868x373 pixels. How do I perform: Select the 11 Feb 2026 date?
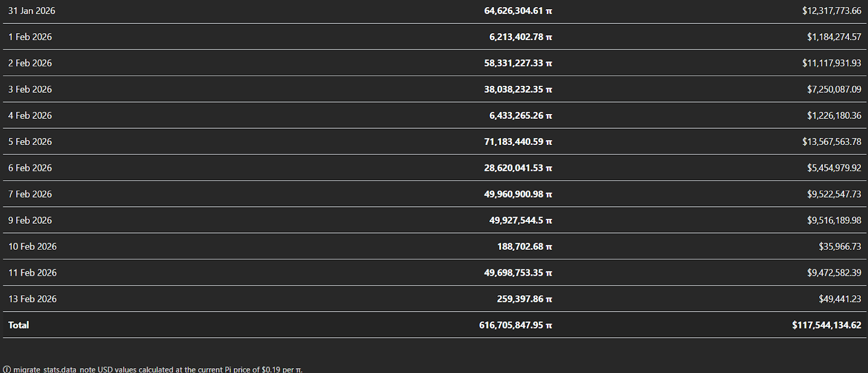click(x=33, y=273)
